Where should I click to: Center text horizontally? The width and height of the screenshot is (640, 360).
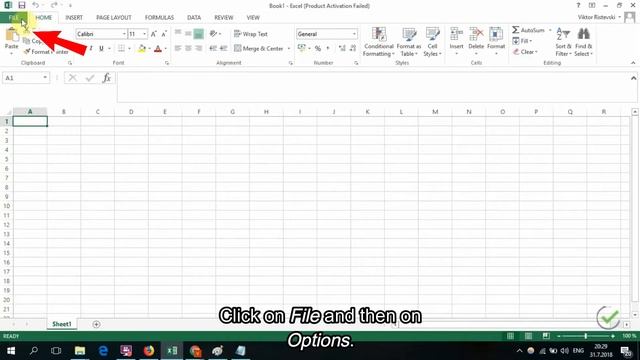click(x=188, y=49)
